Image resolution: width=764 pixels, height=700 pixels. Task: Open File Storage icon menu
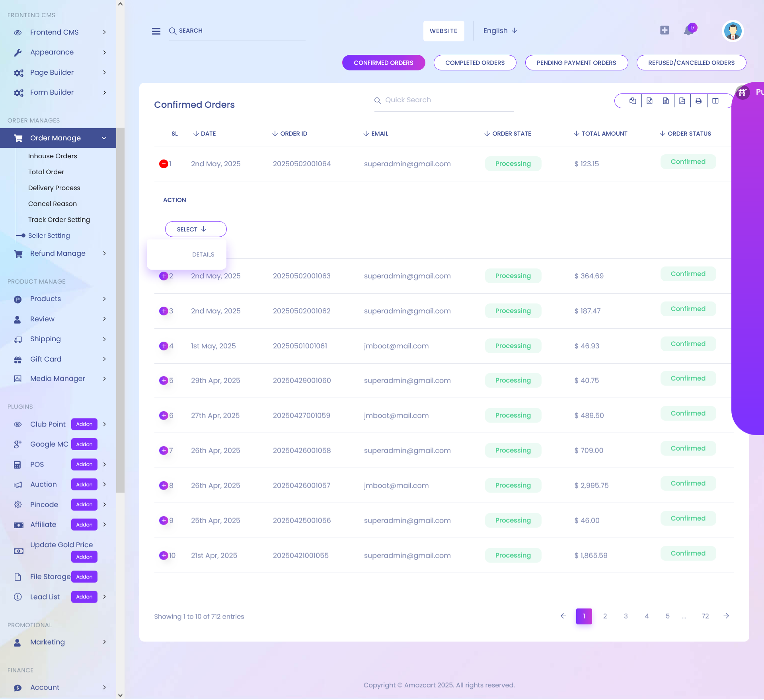(x=18, y=577)
